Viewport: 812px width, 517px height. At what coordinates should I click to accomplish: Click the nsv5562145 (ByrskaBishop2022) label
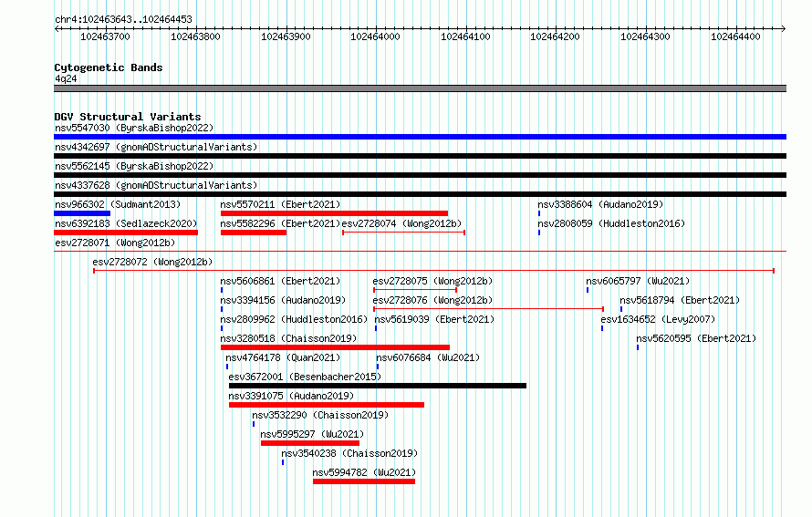tap(134, 166)
